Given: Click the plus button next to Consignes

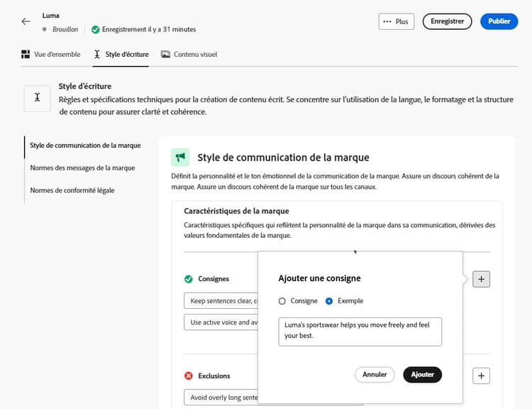Looking at the screenshot, I should (481, 279).
